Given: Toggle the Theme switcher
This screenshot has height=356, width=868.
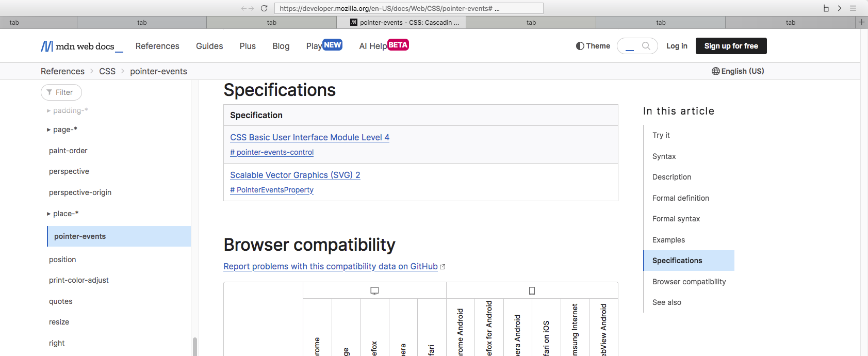Looking at the screenshot, I should tap(593, 46).
